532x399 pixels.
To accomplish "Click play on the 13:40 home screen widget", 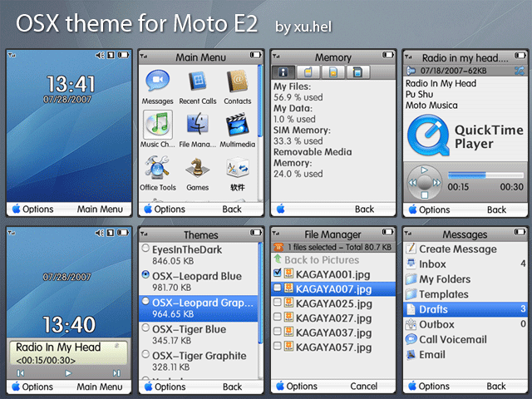I will (x=68, y=373).
